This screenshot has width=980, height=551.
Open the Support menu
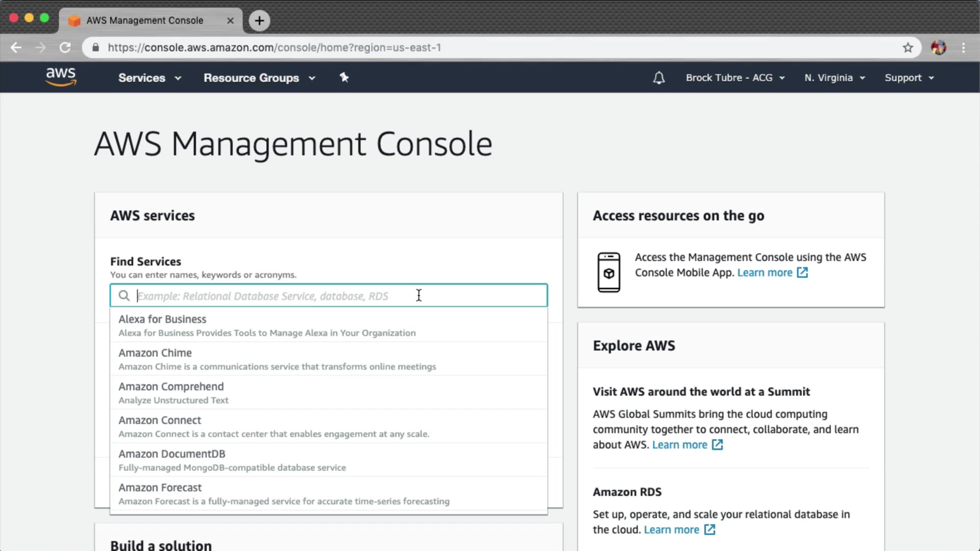tap(909, 78)
